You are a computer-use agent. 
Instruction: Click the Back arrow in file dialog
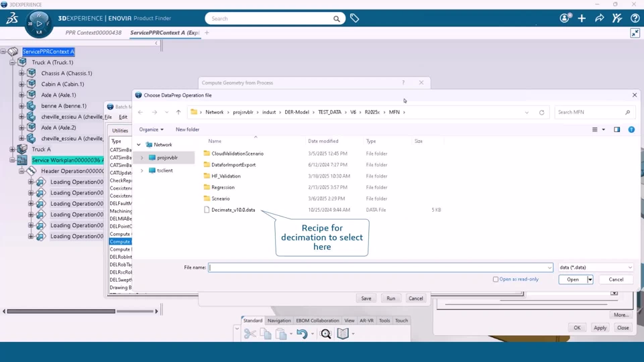coord(140,112)
